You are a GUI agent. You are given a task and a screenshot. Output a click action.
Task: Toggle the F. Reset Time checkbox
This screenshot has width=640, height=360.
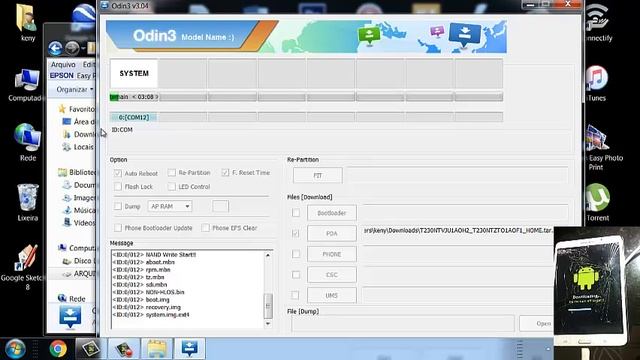(225, 173)
